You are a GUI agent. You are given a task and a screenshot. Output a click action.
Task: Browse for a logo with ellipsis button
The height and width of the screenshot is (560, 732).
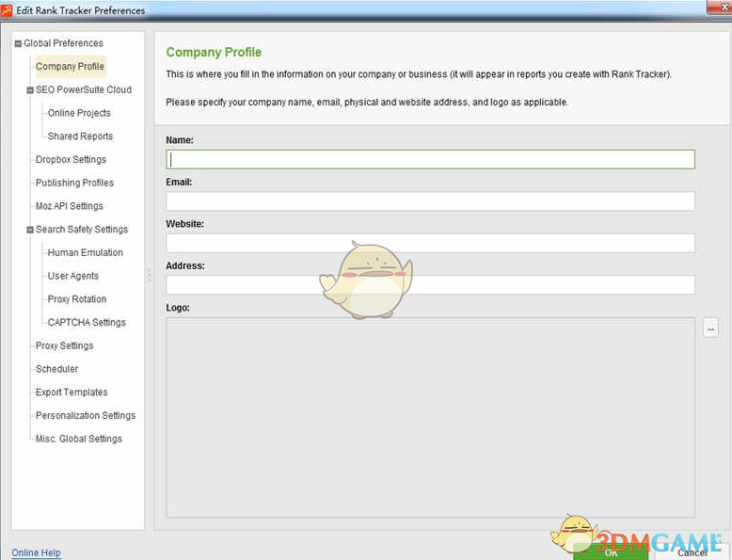(710, 328)
